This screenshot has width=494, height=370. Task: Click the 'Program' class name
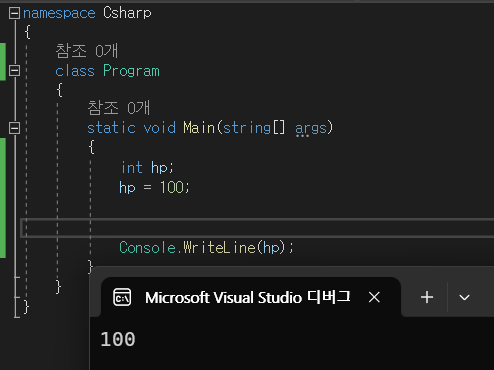[131, 71]
